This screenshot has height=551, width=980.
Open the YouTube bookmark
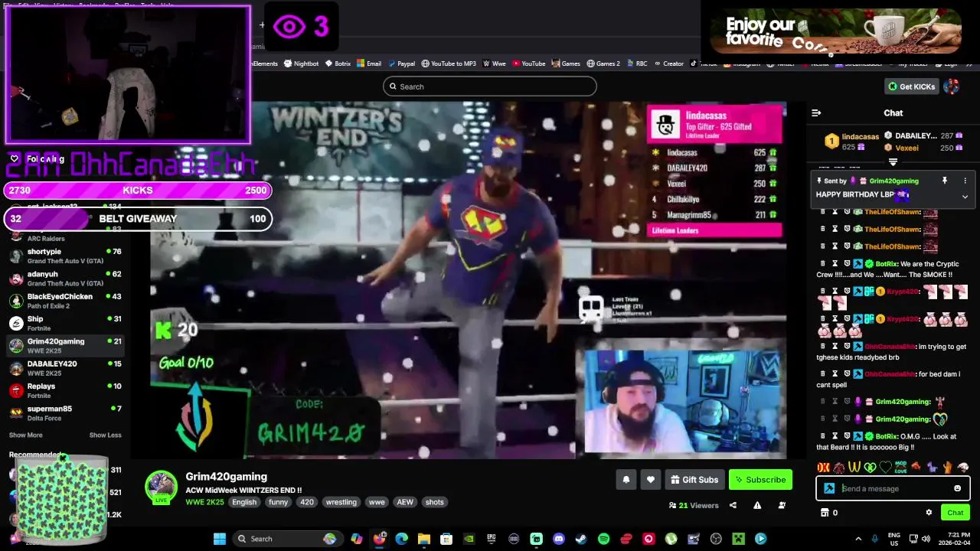point(528,64)
